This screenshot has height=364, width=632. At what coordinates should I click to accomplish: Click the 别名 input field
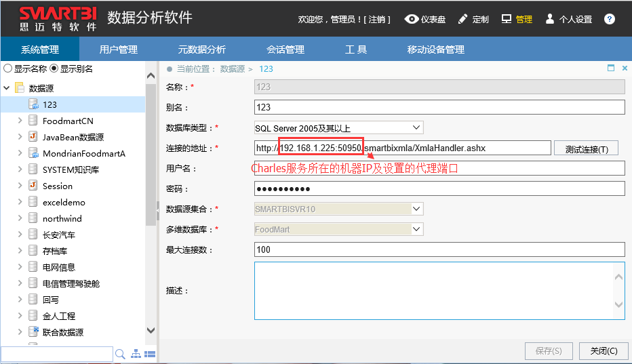pos(439,107)
